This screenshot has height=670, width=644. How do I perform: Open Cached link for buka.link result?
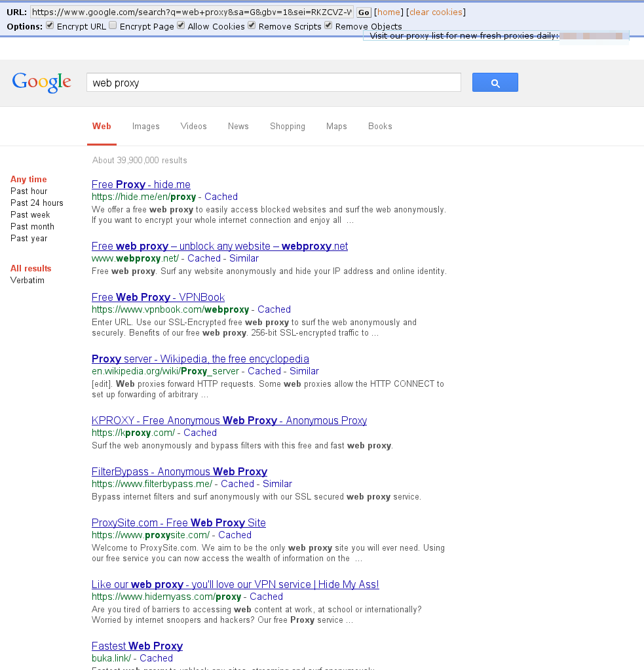157,658
